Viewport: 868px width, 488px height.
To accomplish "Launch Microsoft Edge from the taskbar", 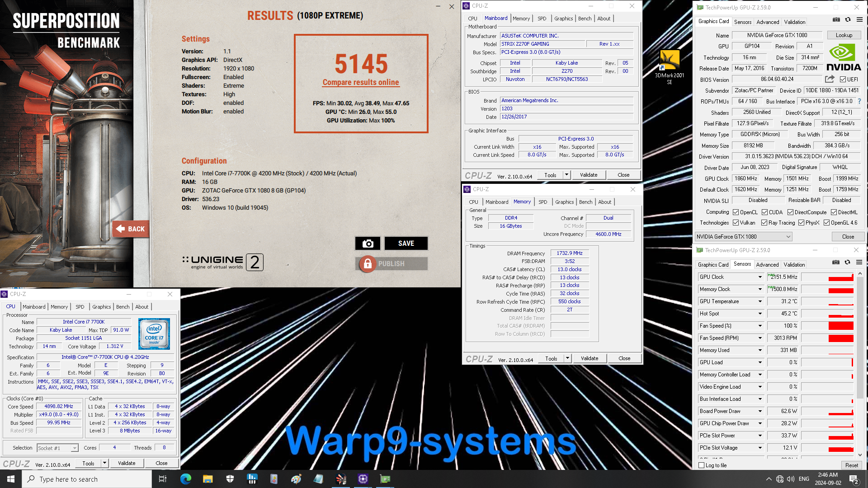I will [x=185, y=479].
